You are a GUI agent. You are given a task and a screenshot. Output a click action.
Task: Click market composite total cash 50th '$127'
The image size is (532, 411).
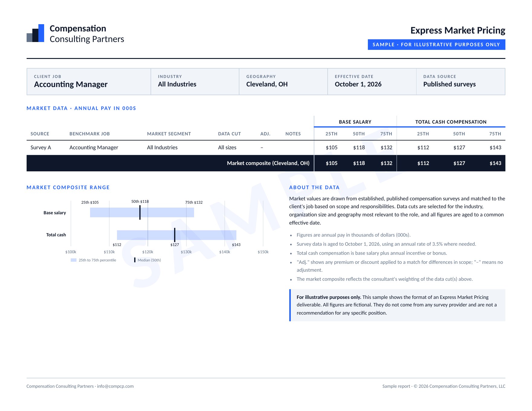click(459, 163)
